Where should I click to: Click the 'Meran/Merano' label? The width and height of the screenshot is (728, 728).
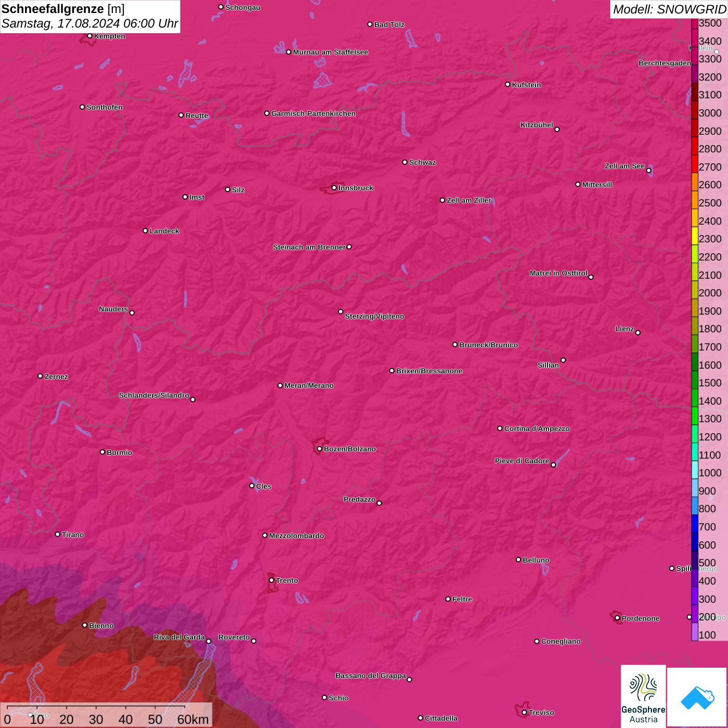[x=309, y=385]
